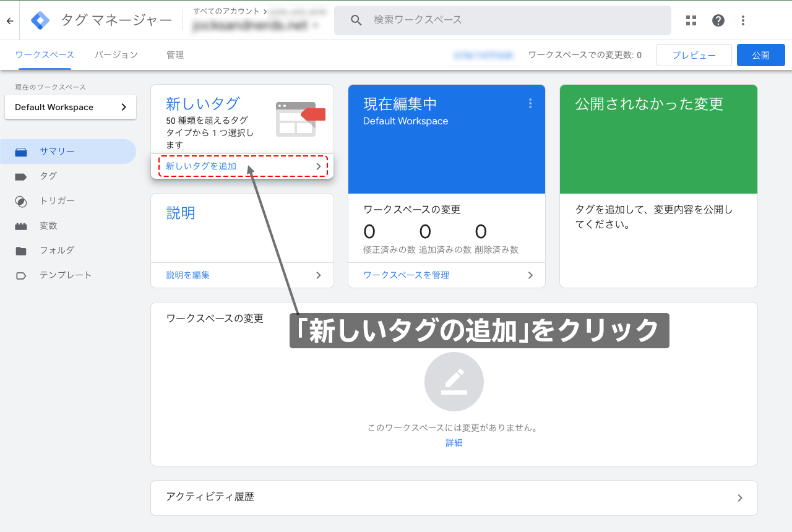Viewport: 792px width, 532px height.
Task: Click the 変数 sidebar icon
Action: (x=21, y=226)
